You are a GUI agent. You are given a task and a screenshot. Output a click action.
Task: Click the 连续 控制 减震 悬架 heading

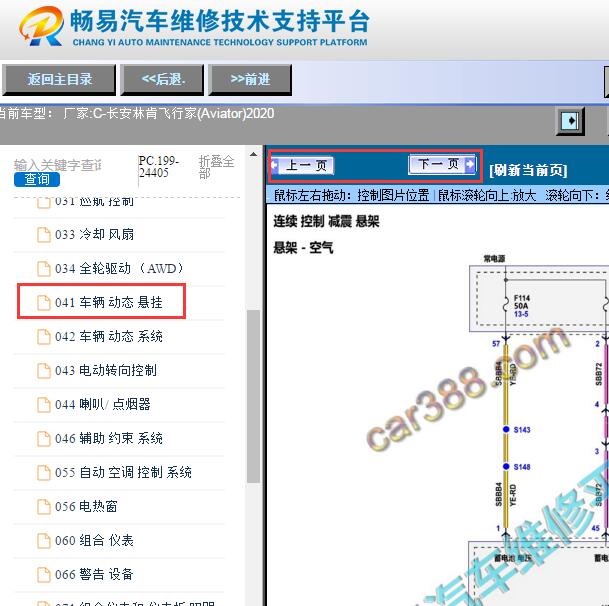click(x=326, y=221)
